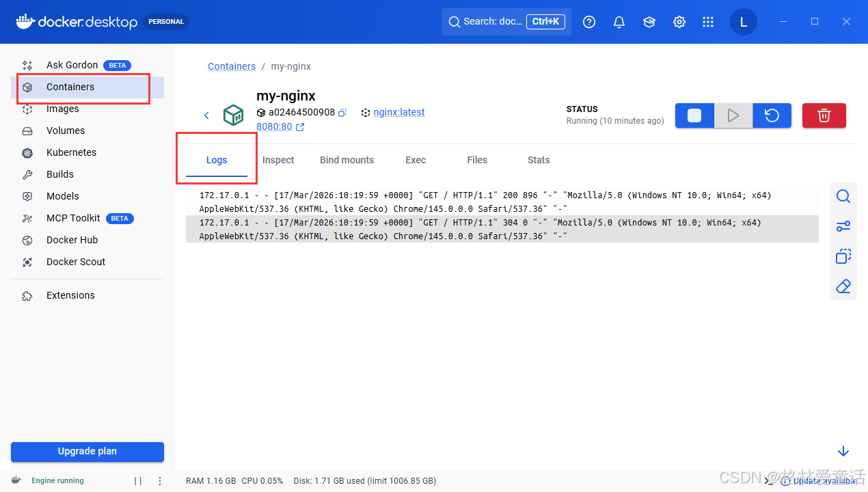
Task: Open the Kubernetes section
Action: [87, 152]
